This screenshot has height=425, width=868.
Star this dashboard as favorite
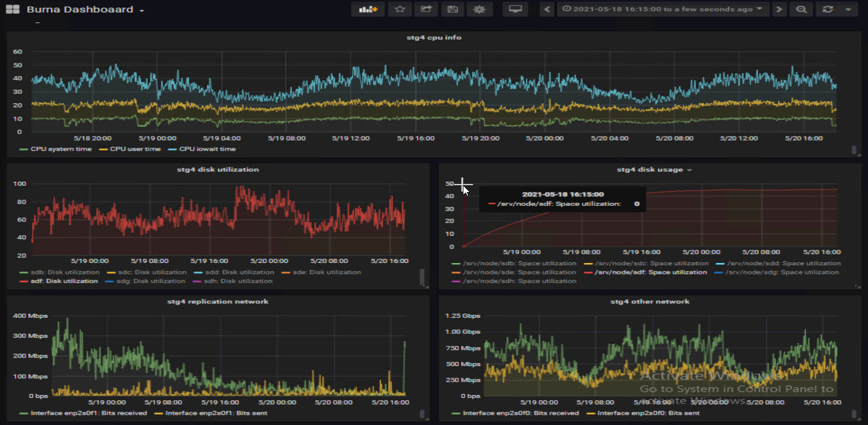pyautogui.click(x=399, y=9)
